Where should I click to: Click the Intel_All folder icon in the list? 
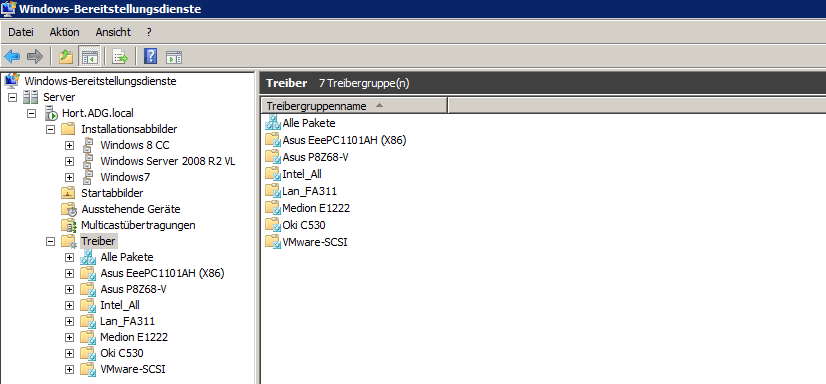273,174
